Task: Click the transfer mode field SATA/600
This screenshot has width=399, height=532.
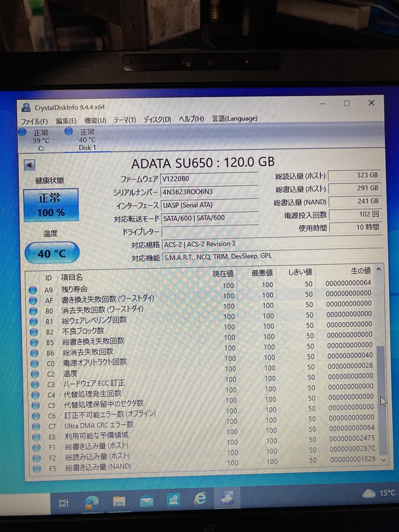Action: tap(210, 218)
